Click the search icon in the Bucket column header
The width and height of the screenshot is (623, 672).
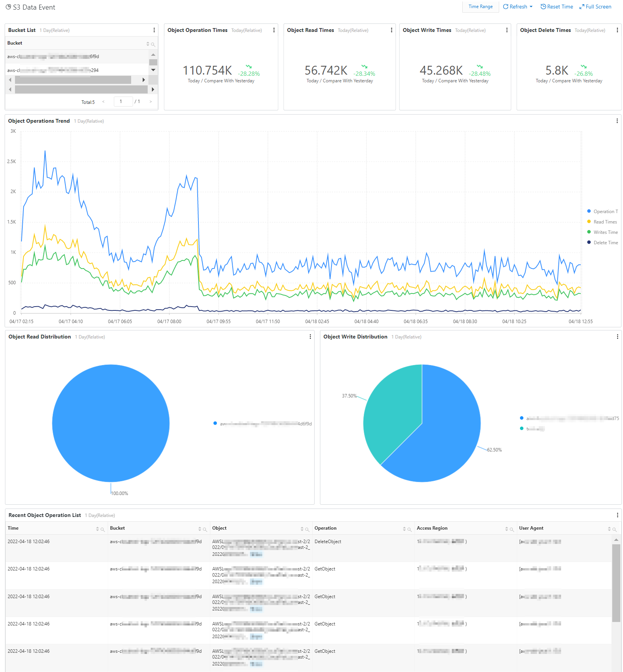[x=153, y=43]
